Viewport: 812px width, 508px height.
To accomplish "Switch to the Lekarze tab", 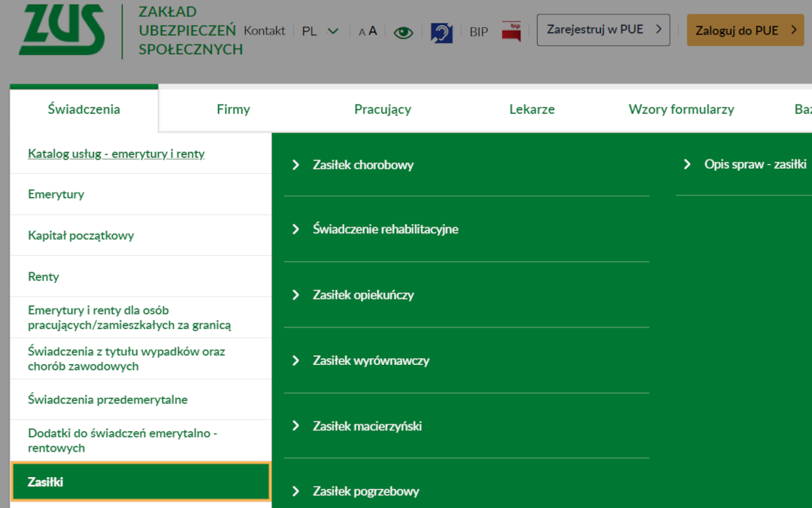I will [x=532, y=109].
